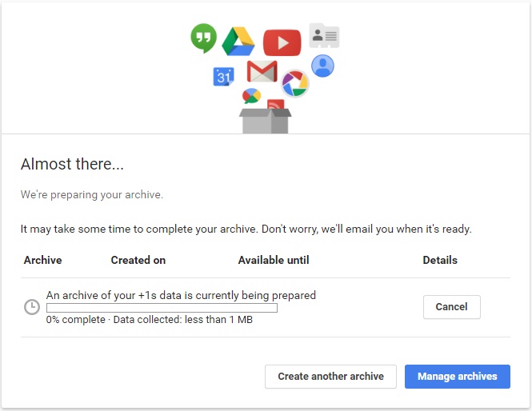This screenshot has width=532, height=411.
Task: Click '0% complete' status text
Action: coord(76,319)
